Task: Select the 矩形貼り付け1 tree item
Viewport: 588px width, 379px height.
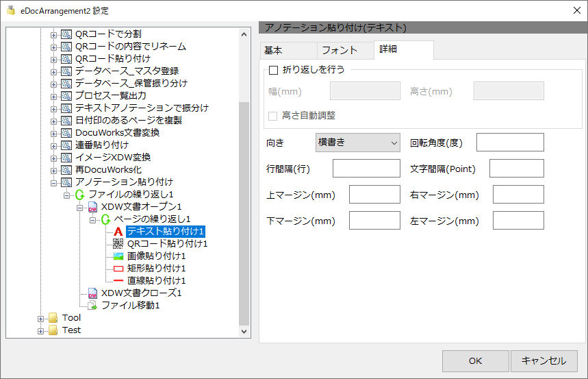Action: [156, 269]
